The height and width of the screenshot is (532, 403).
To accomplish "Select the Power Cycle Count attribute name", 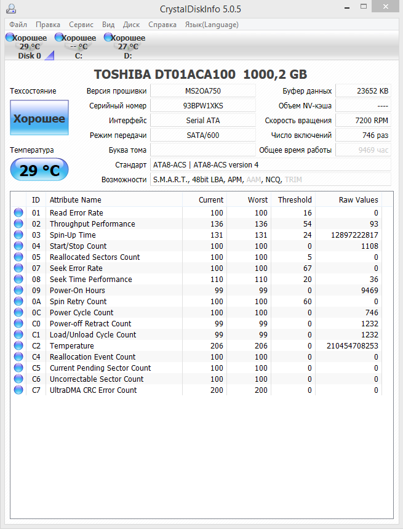I will click(81, 312).
